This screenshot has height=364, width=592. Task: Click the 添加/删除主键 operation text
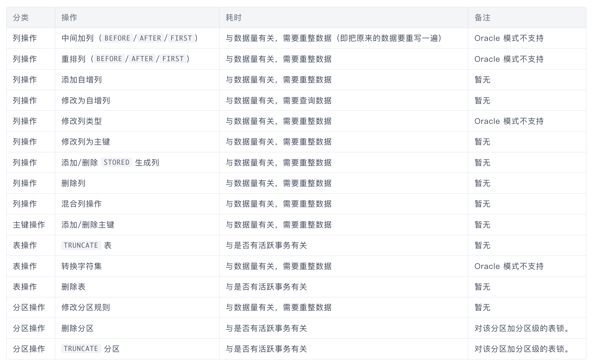88,225
